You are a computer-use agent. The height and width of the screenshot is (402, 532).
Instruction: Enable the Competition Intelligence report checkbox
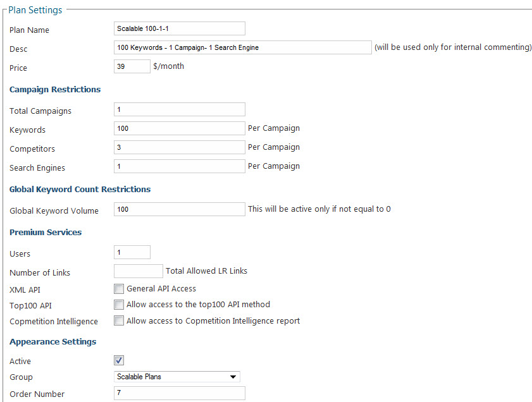(119, 320)
